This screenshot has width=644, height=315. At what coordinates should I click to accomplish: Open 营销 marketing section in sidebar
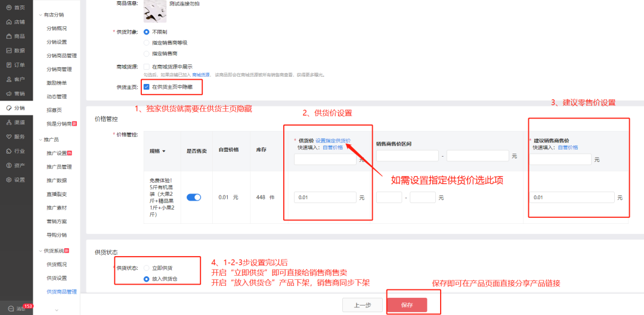pyautogui.click(x=16, y=93)
